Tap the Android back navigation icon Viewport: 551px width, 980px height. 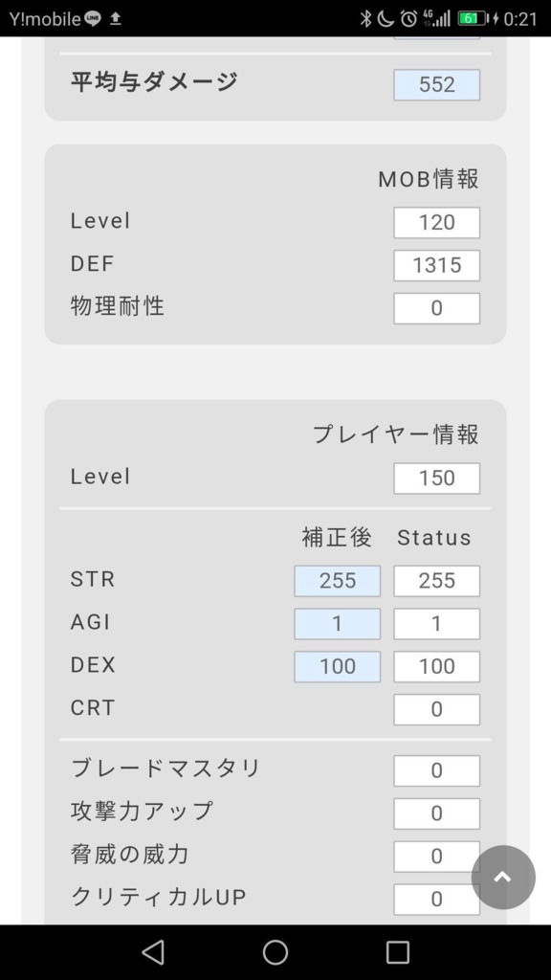point(153,952)
